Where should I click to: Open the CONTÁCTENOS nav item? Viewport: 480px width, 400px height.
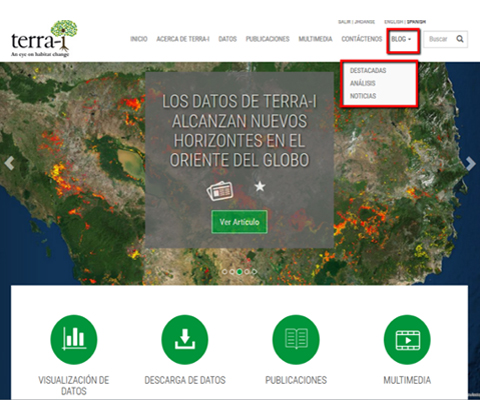coord(362,39)
